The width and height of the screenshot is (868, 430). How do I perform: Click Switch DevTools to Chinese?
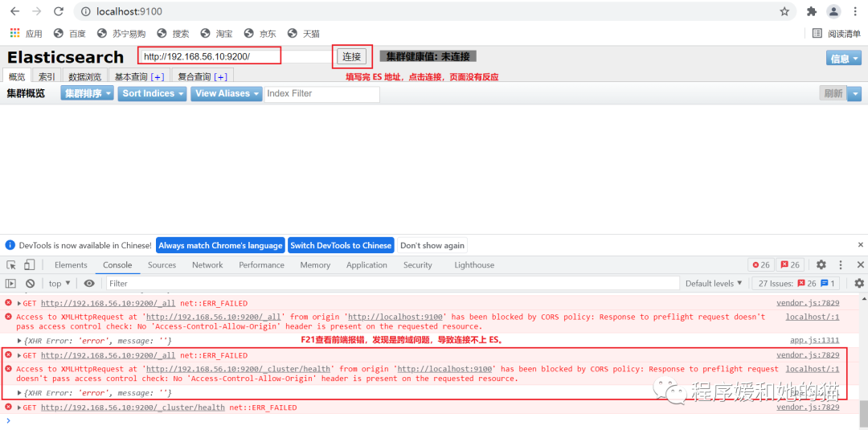(341, 245)
